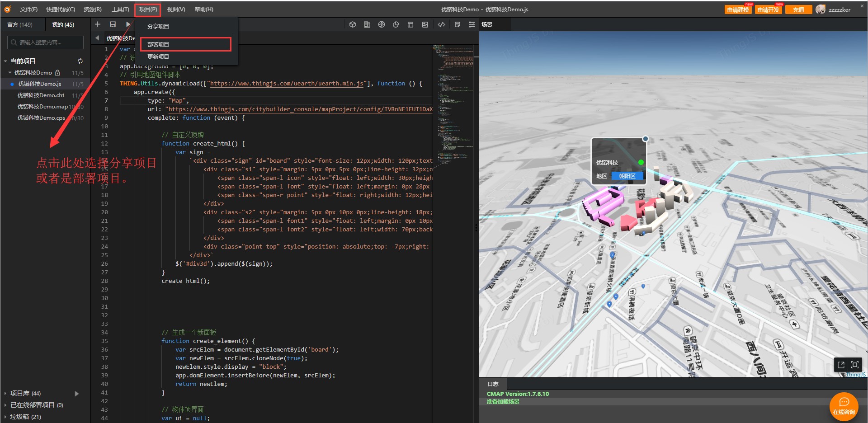Click the green status dot on 优锘科技 sign
Viewport: 868px width, 423px height.
641,162
